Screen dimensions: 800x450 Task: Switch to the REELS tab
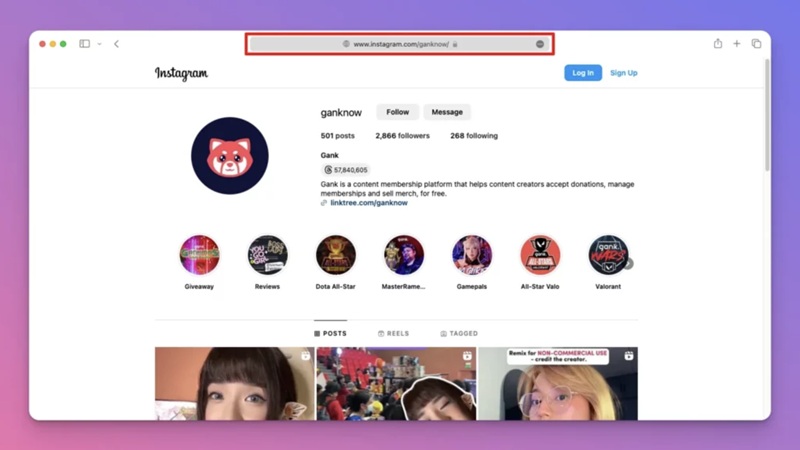pyautogui.click(x=393, y=334)
